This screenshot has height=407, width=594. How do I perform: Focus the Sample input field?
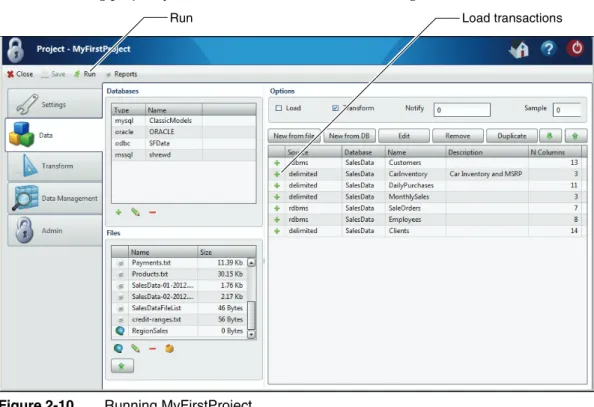pos(567,110)
